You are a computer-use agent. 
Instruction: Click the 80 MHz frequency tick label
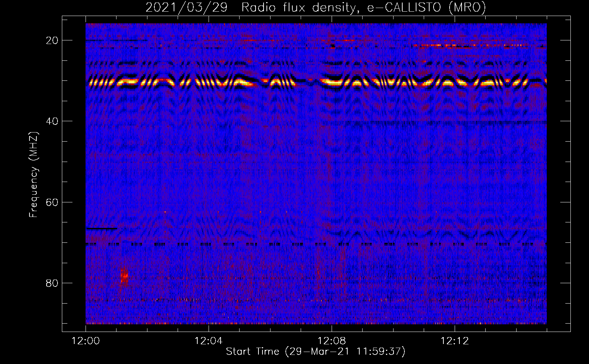tap(52, 283)
